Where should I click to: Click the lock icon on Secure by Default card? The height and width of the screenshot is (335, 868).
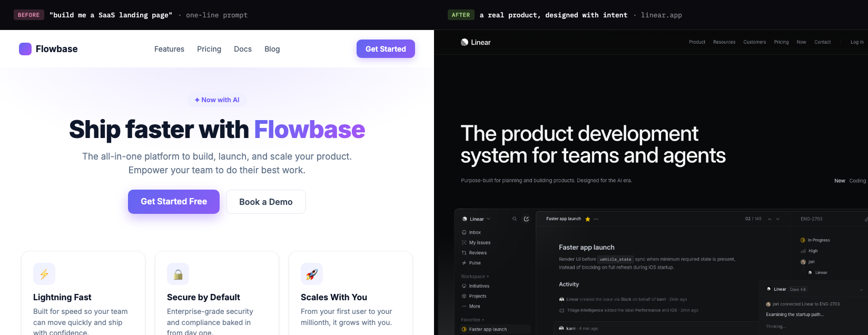coord(178,274)
